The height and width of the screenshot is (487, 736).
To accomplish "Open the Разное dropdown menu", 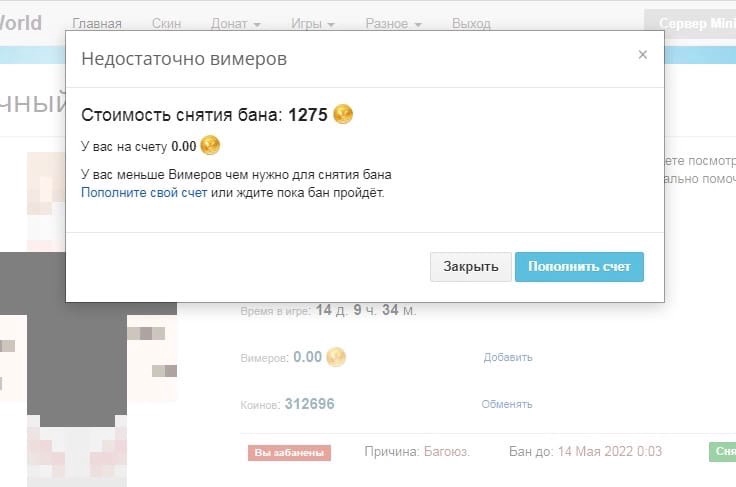I will pyautogui.click(x=393, y=23).
